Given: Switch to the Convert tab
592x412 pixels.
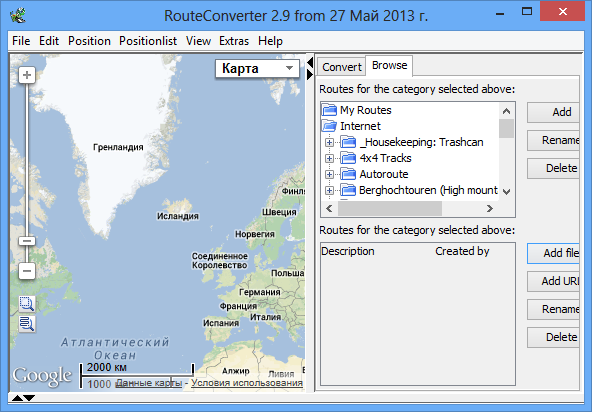Looking at the screenshot, I should point(342,67).
